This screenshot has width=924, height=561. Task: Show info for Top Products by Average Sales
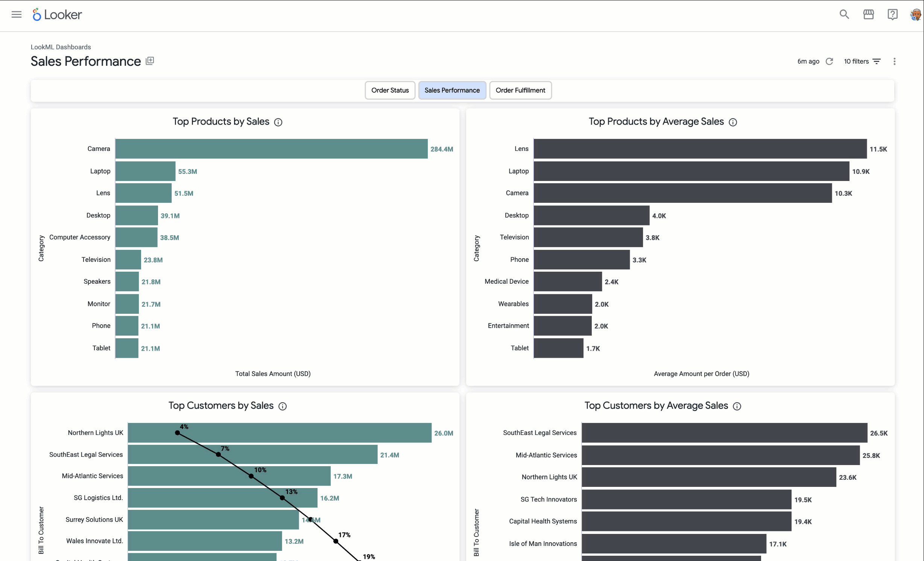(x=733, y=122)
